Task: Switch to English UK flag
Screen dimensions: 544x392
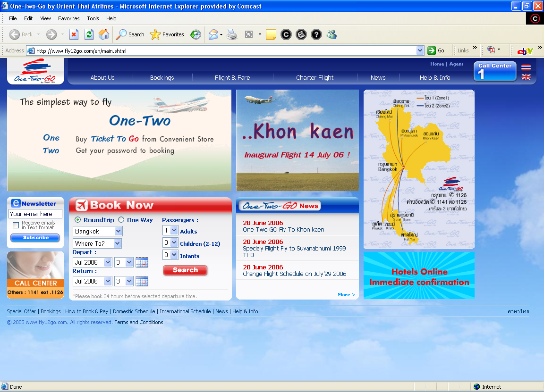Action: (x=526, y=77)
